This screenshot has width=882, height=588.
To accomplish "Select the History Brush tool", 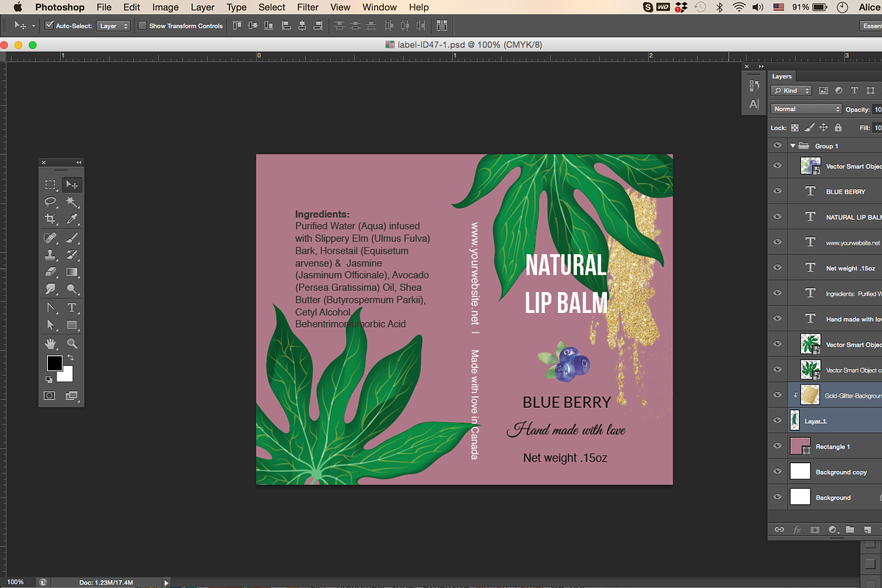I will pyautogui.click(x=72, y=255).
